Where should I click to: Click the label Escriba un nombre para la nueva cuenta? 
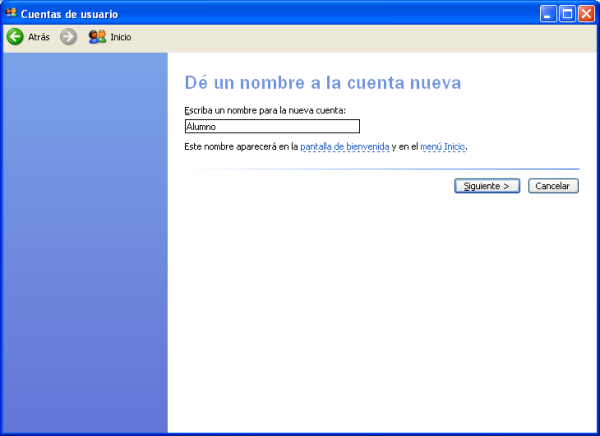[x=265, y=111]
